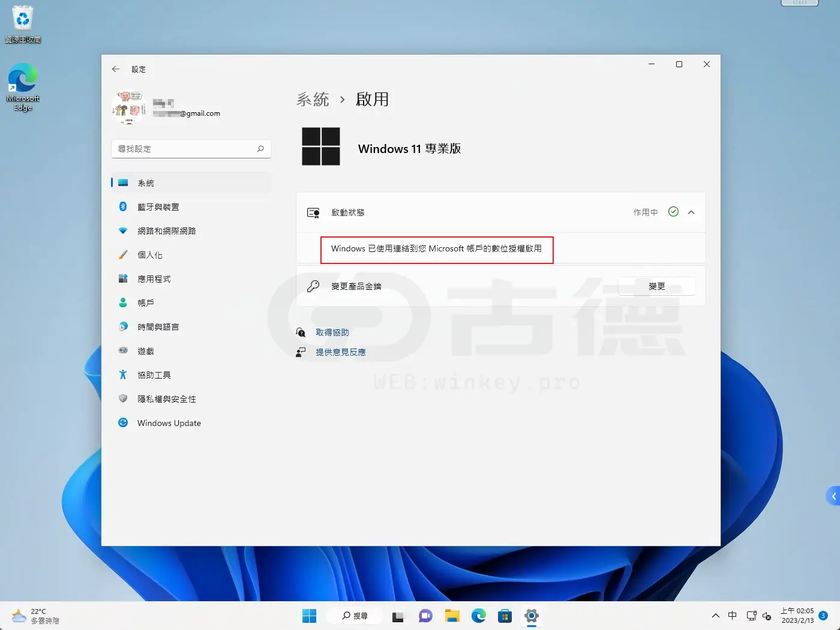Click the taskbar 搜尋 search box

(355, 616)
